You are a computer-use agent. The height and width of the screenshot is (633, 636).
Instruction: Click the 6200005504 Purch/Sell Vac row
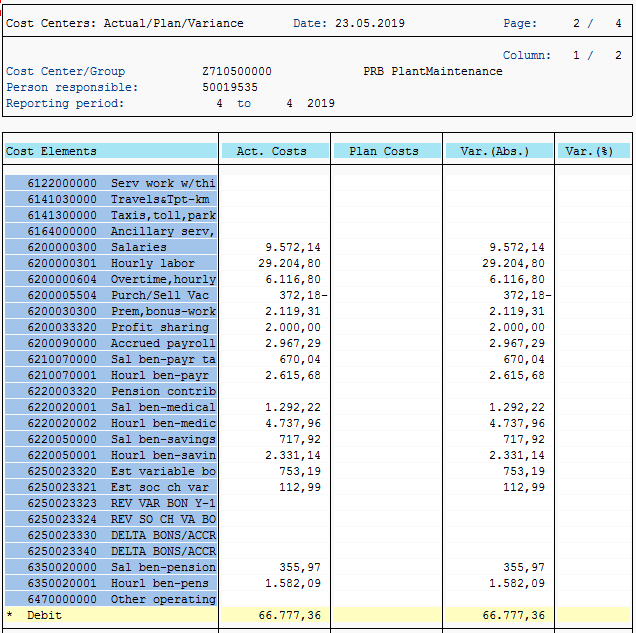pyautogui.click(x=111, y=295)
